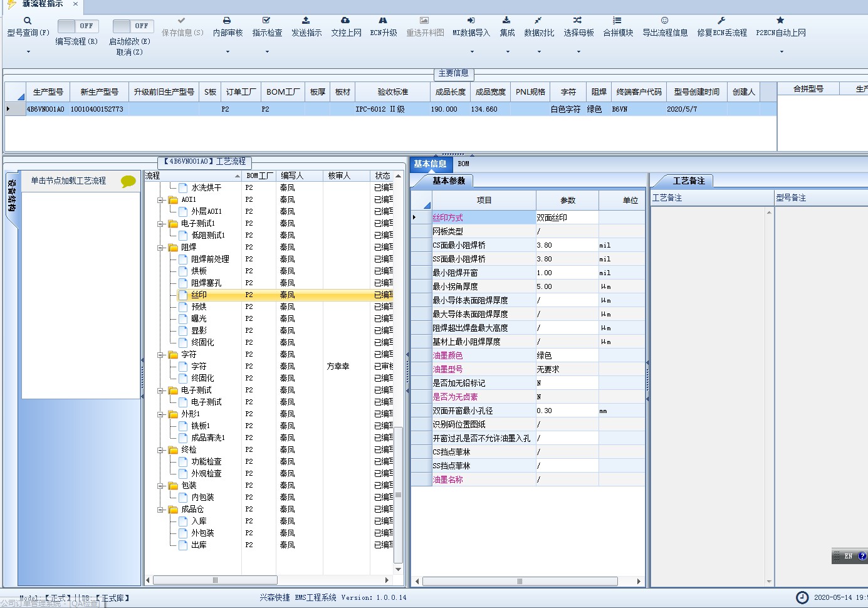Image resolution: width=868 pixels, height=608 pixels.
Task: Open the dropdown arrow under P2ECN自动上网
Action: [781, 51]
